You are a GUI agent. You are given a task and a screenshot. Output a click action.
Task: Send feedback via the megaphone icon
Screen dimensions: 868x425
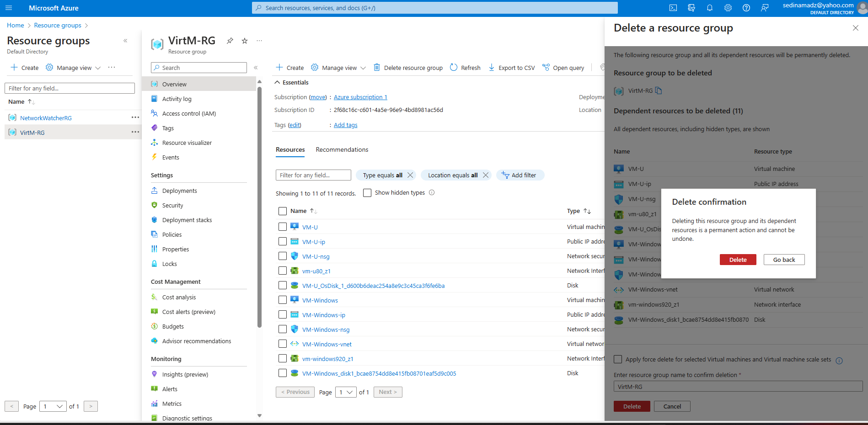tap(765, 8)
